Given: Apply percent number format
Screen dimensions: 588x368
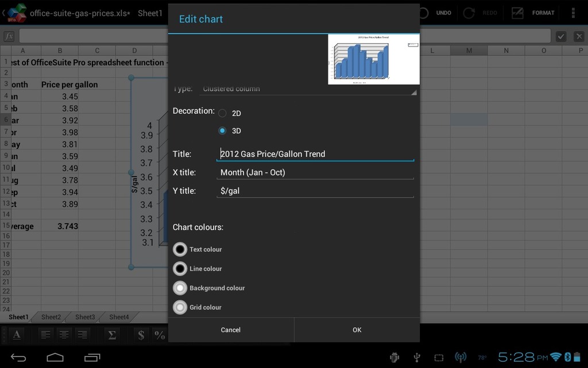Looking at the screenshot, I should point(160,335).
